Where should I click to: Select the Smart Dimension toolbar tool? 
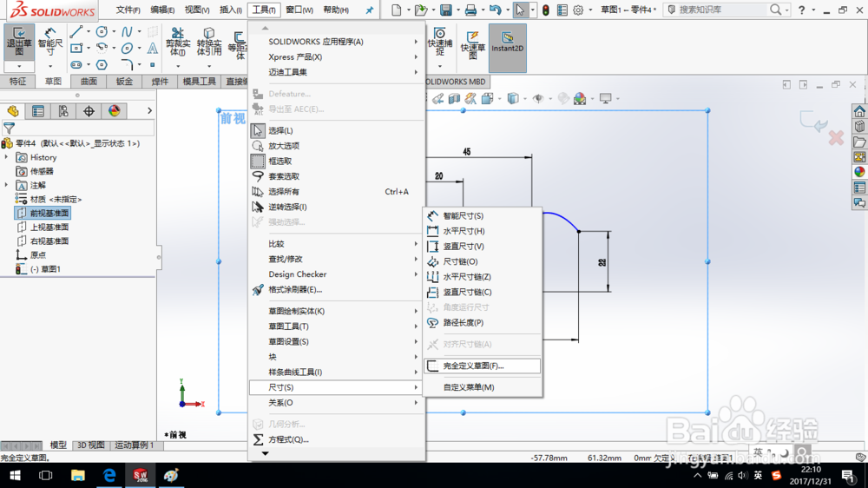pyautogui.click(x=50, y=42)
